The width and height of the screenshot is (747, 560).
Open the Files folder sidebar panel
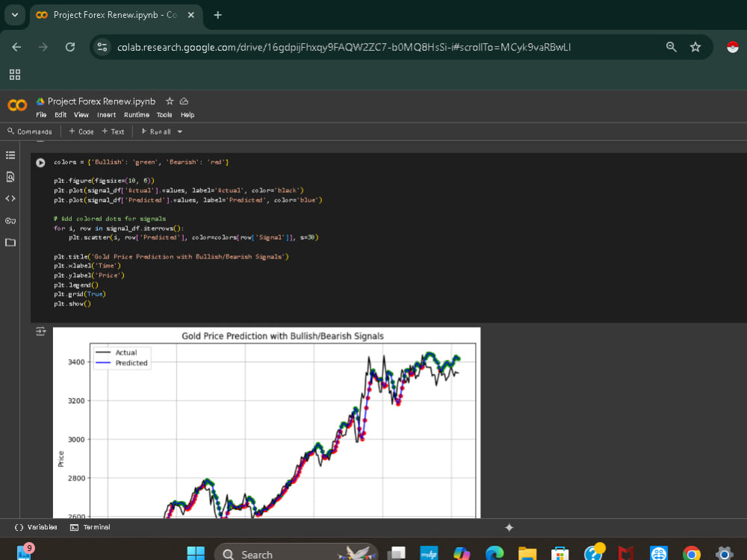pyautogui.click(x=10, y=243)
